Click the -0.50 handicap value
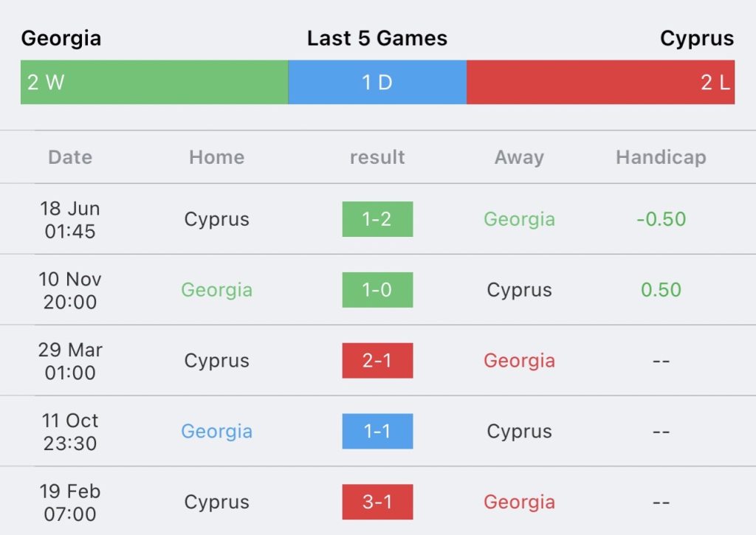This screenshot has width=756, height=535. pyautogui.click(x=661, y=219)
